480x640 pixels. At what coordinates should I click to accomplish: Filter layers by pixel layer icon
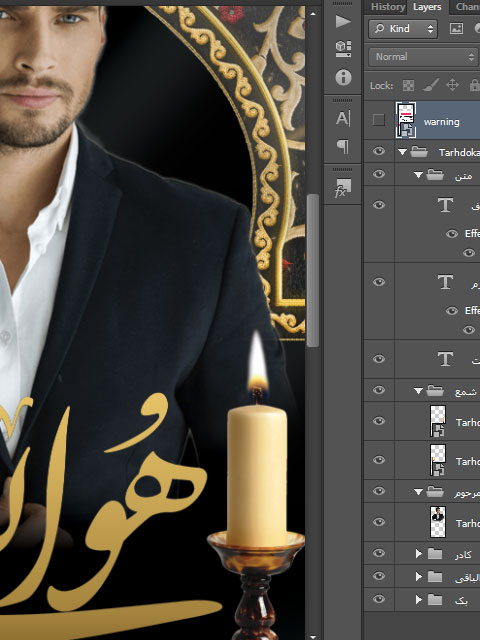(x=456, y=28)
